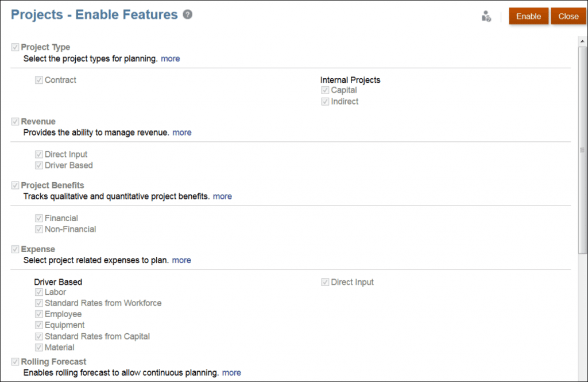
Task: Enable the Material expense checkbox
Action: tap(38, 347)
